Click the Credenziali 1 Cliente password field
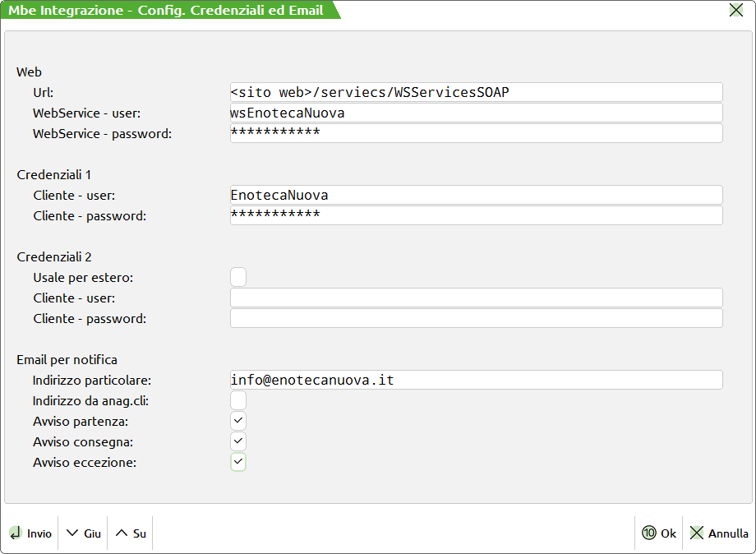The height and width of the screenshot is (554, 756). (x=476, y=215)
